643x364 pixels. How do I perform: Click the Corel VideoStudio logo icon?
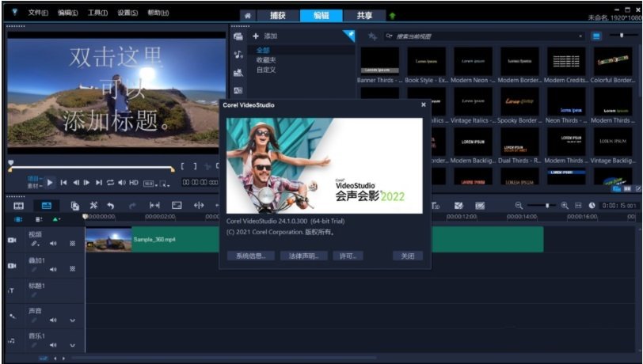(15, 12)
